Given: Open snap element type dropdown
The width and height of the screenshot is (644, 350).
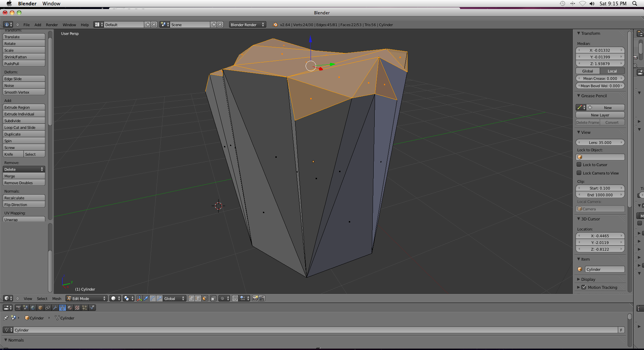Looking at the screenshot, I should 245,298.
